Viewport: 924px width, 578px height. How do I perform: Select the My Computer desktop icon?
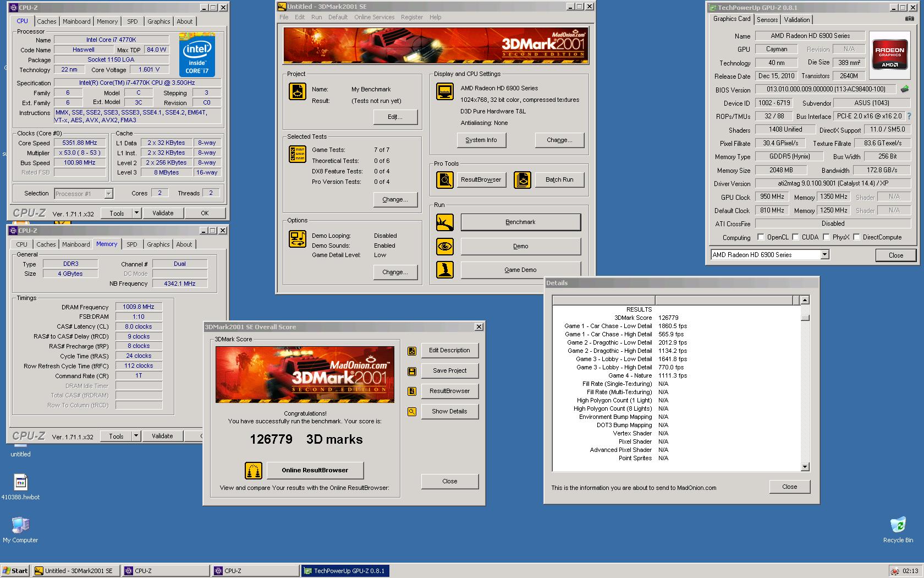pos(20,525)
